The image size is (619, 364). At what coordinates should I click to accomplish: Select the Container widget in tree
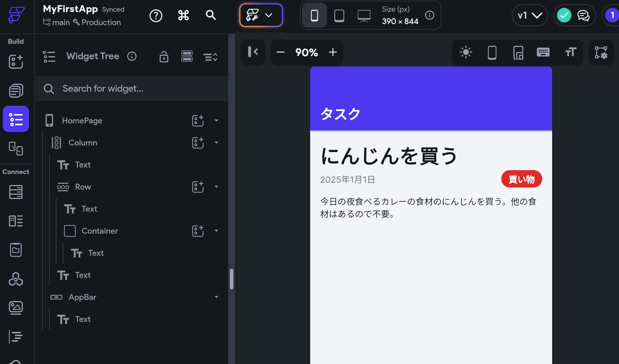click(100, 231)
